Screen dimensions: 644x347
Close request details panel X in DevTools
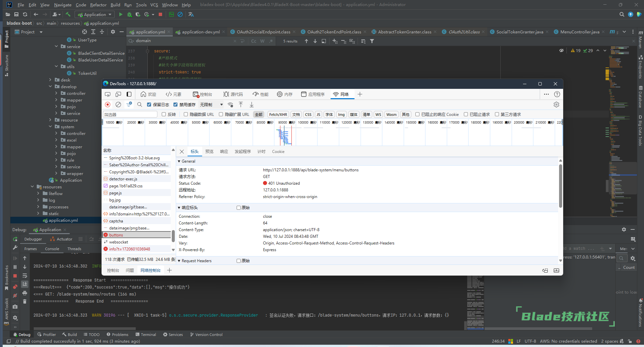pos(182,152)
